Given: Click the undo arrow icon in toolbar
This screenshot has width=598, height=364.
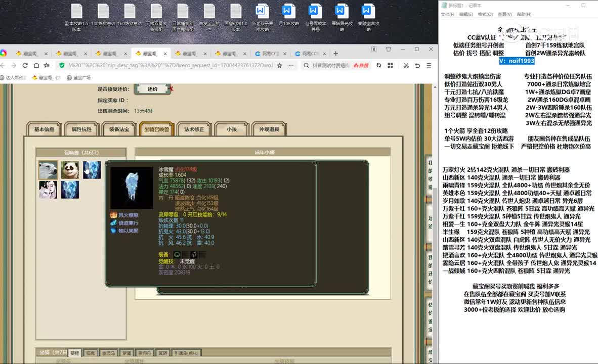Looking at the screenshot, I should pos(417,66).
